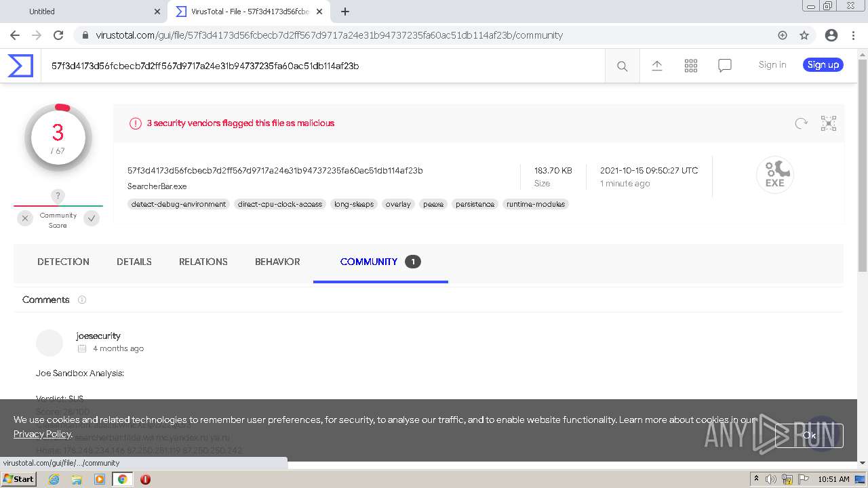Viewport: 868px width, 488px height.
Task: Close the Untitled tab
Action: tap(157, 12)
